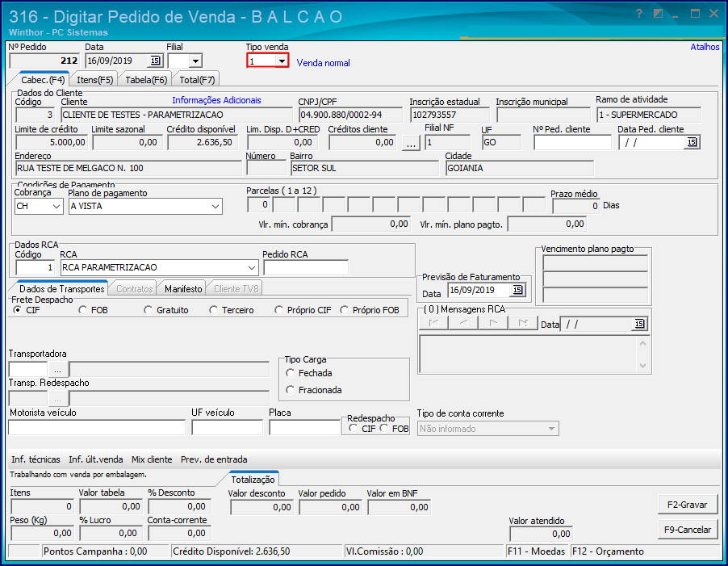
Task: Click the UF veículo field
Action: point(228,427)
